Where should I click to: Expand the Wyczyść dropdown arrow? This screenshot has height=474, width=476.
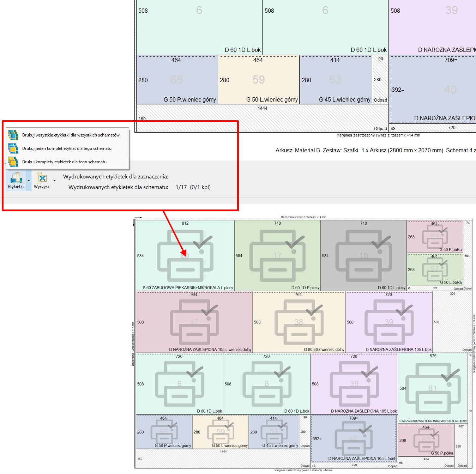click(54, 181)
